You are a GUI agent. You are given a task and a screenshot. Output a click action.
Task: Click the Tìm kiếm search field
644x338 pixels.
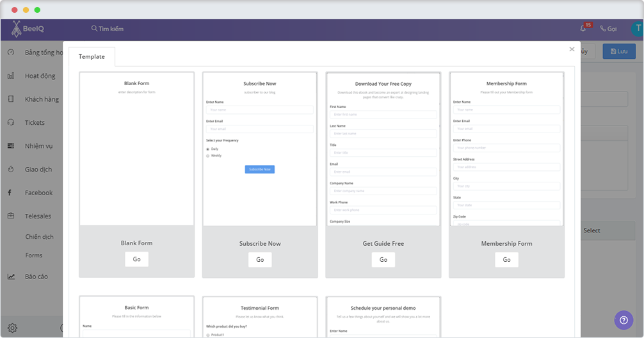click(x=108, y=29)
